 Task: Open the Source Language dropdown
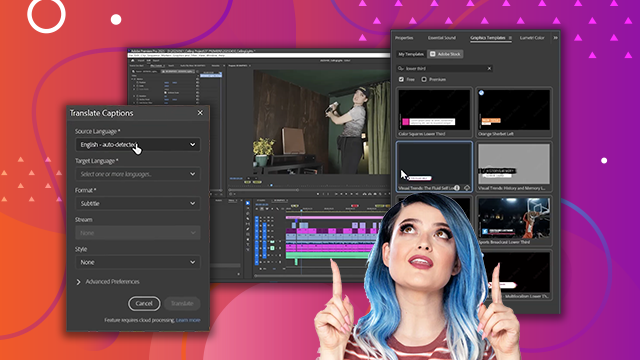[x=138, y=144]
